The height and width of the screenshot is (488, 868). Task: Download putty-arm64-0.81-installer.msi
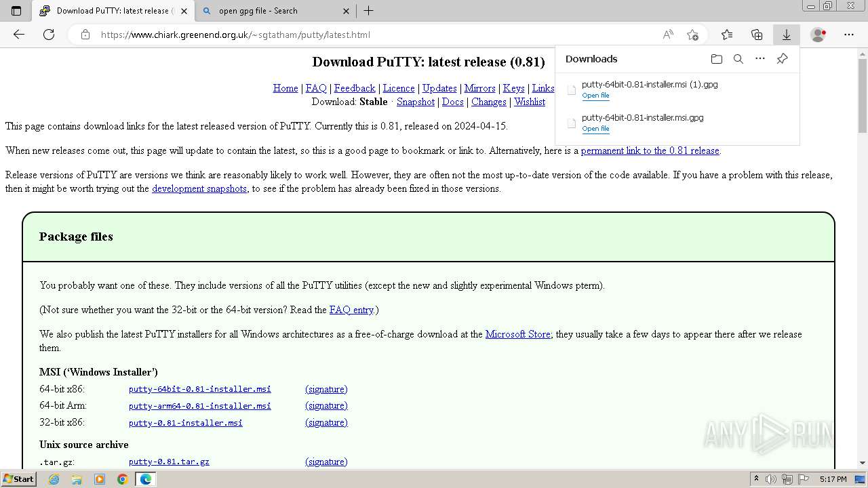pos(200,406)
